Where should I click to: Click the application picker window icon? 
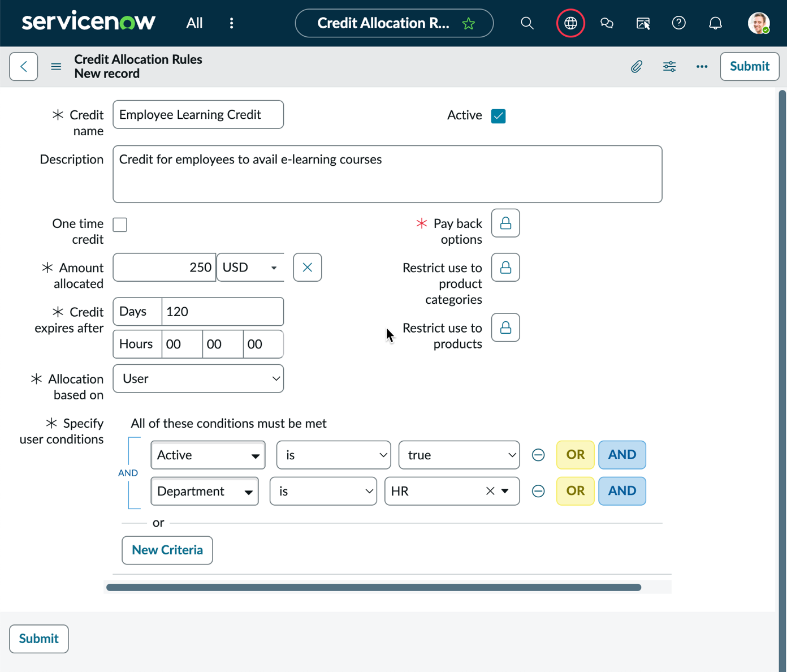pyautogui.click(x=643, y=23)
